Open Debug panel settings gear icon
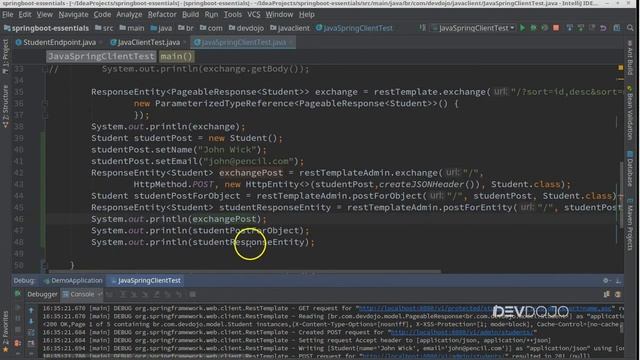 [x=606, y=280]
